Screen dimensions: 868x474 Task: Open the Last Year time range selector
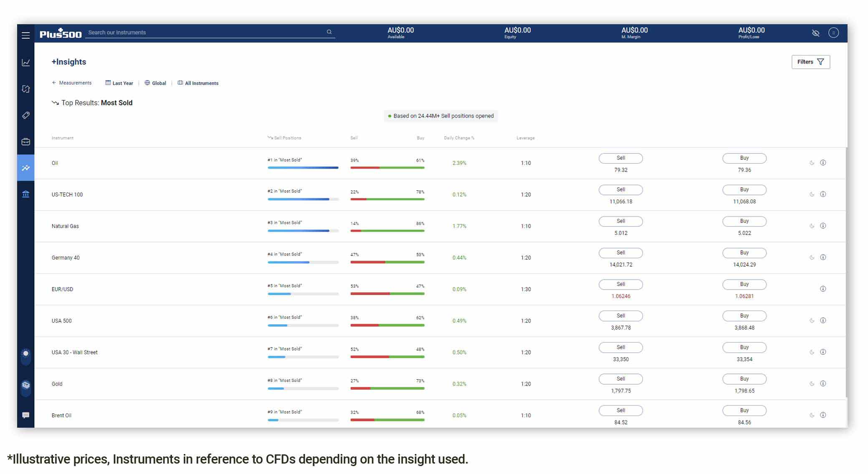pyautogui.click(x=119, y=83)
